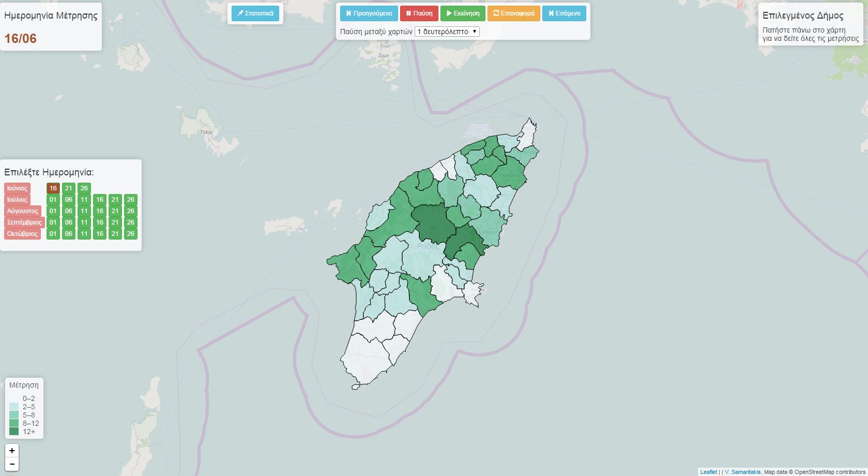Click the 12+ legend color swatch
Viewport: 868px width, 476px height.
click(x=14, y=432)
